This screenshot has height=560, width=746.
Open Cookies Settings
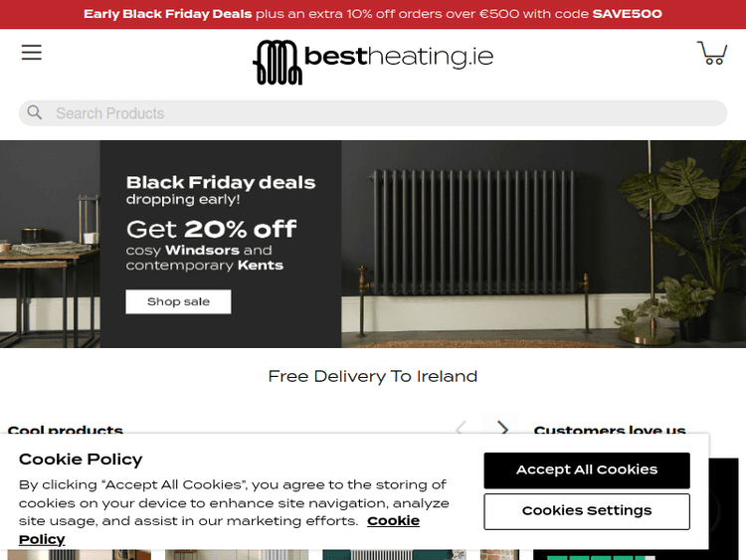click(x=587, y=511)
